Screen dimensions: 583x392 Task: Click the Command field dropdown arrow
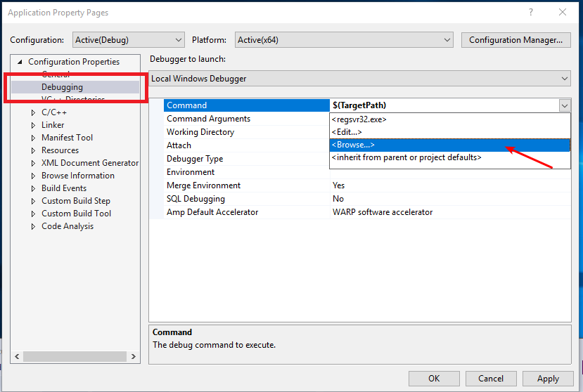[x=564, y=105]
